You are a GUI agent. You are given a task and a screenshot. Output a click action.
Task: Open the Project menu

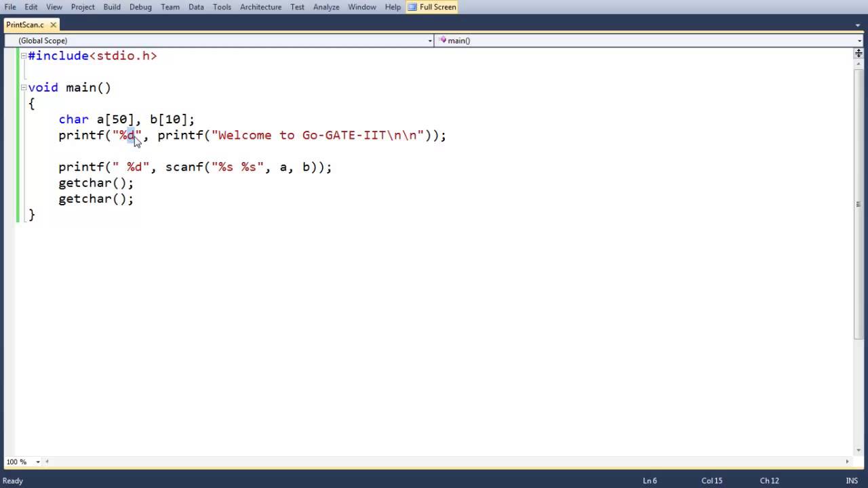point(83,7)
